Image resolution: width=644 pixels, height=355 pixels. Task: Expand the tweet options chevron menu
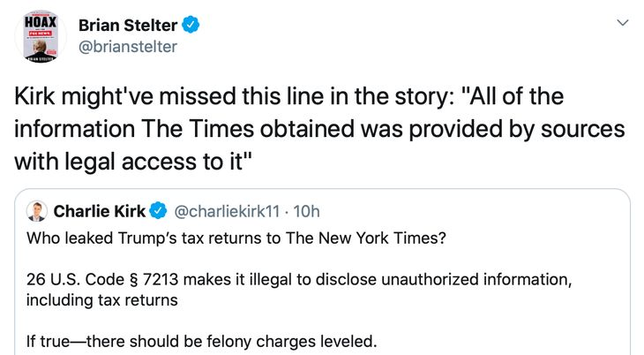[623, 23]
